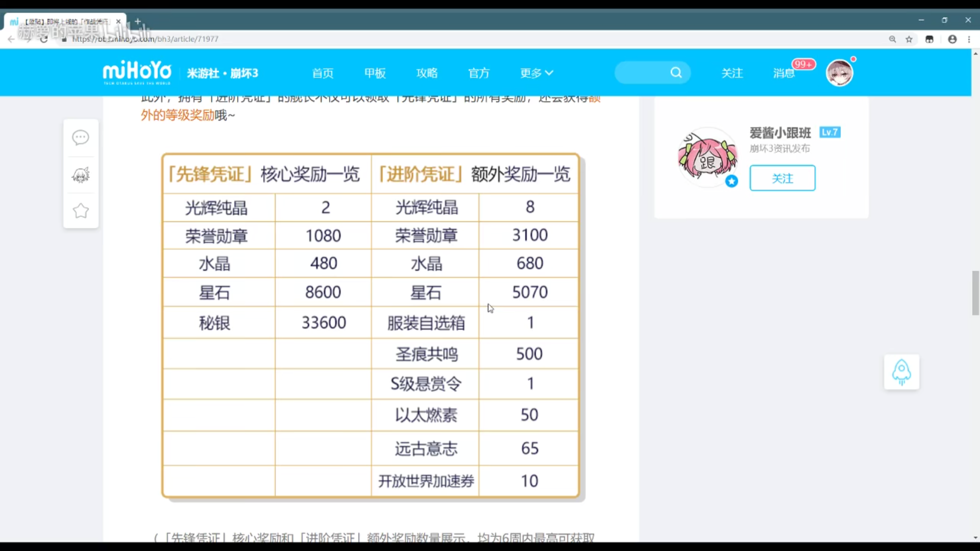Click the 服装自选箱 cell
This screenshot has height=551, width=980.
point(426,322)
